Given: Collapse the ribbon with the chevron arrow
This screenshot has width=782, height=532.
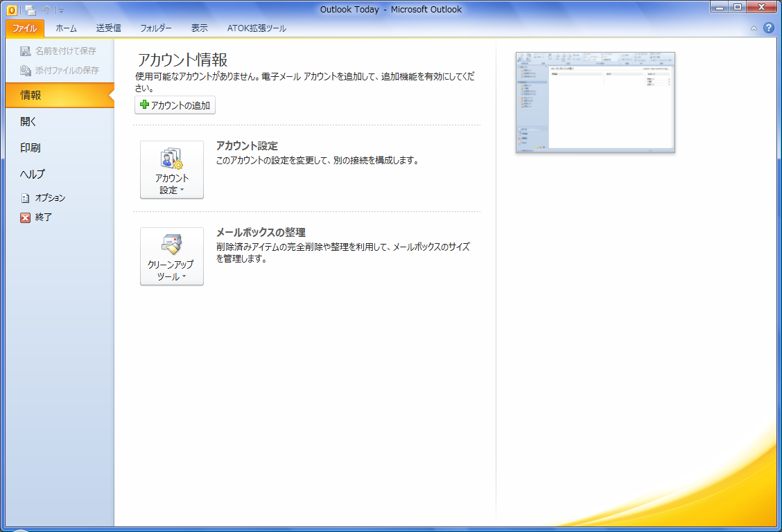Looking at the screenshot, I should [x=754, y=28].
